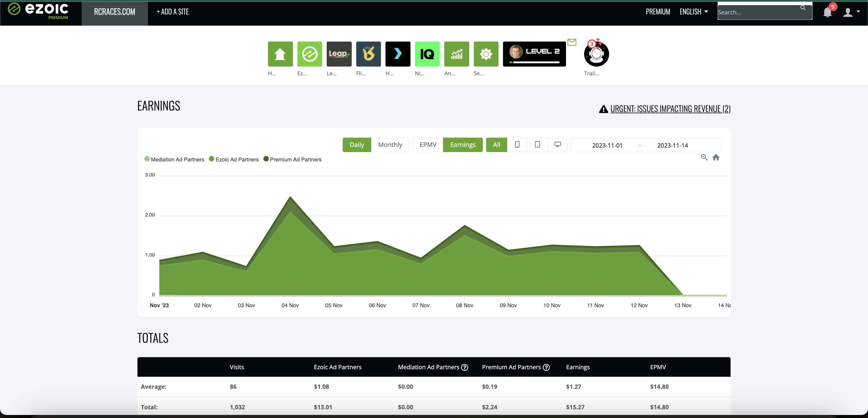Click the Visits column header
Screen dimensions: 868x418
(x=237, y=367)
